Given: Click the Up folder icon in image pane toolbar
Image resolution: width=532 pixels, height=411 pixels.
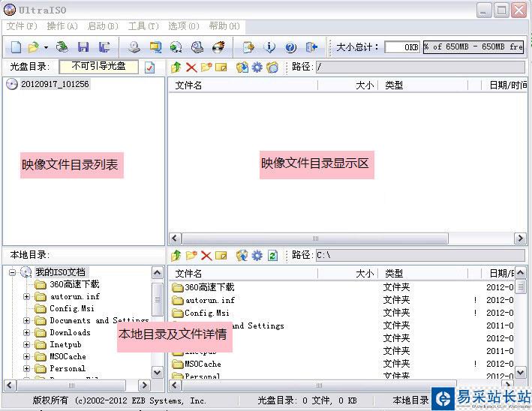Looking at the screenshot, I should pos(176,67).
